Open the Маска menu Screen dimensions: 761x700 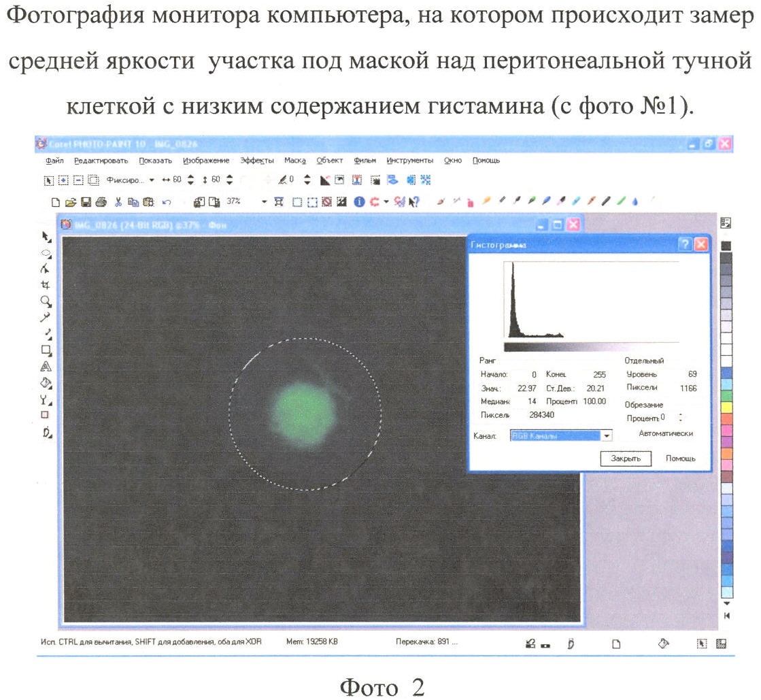click(x=295, y=161)
